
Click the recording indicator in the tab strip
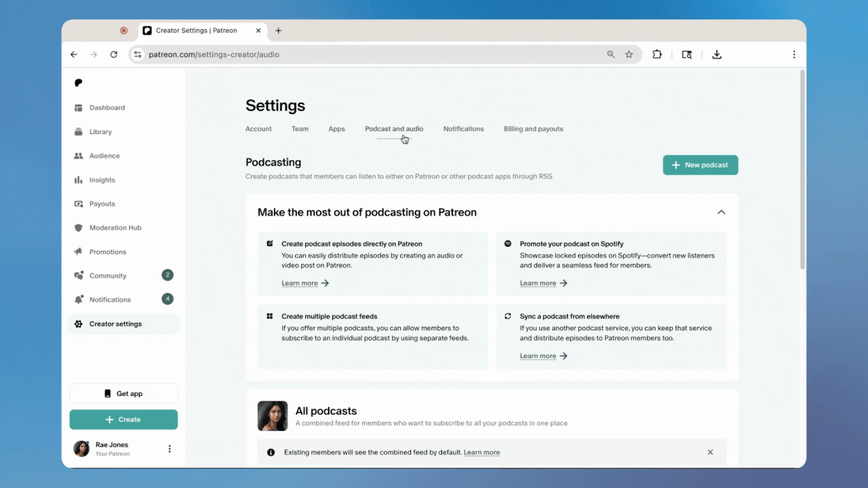click(x=123, y=30)
